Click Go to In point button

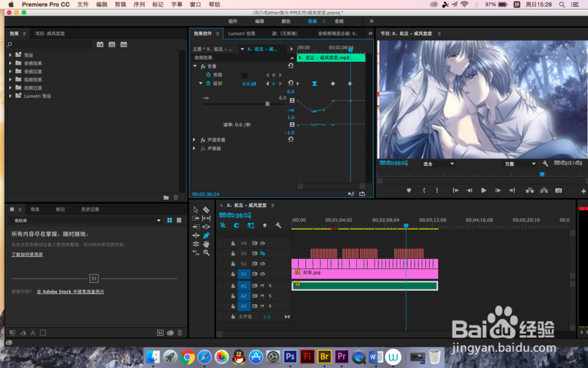coord(455,190)
